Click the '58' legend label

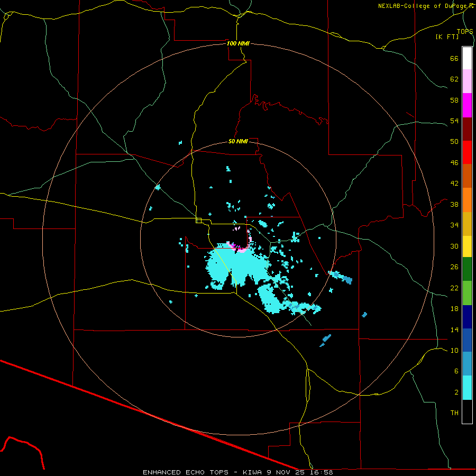tap(454, 100)
